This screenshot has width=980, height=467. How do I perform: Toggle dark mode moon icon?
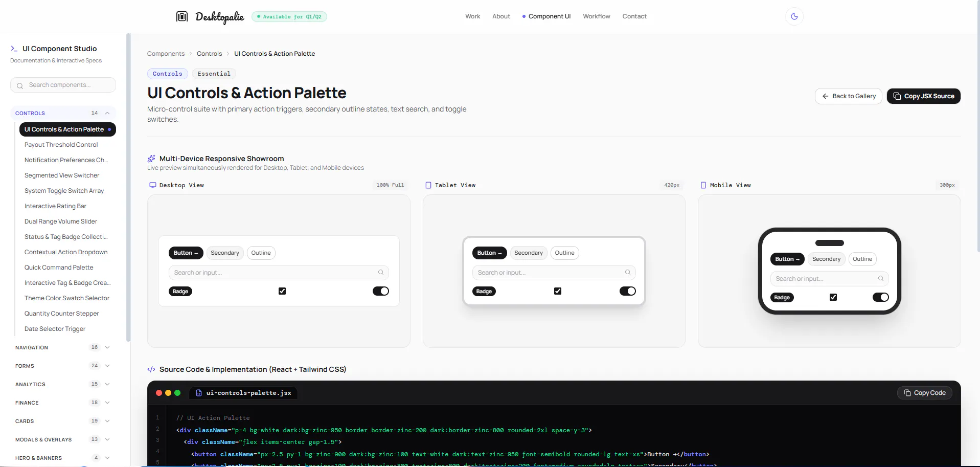(794, 16)
